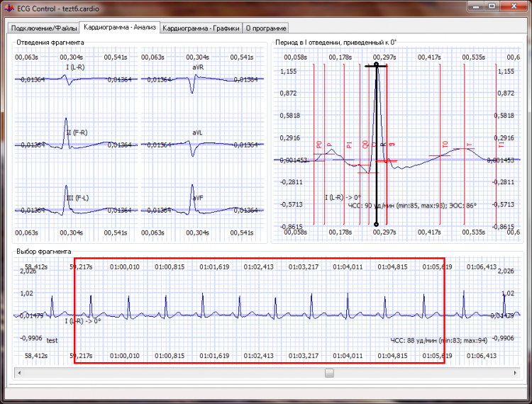Select the Кардиограмма - Анализ tab

pyautogui.click(x=120, y=27)
